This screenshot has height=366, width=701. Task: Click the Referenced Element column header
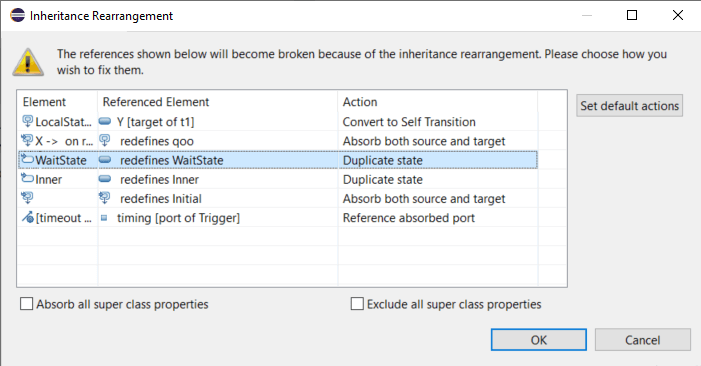click(x=218, y=102)
